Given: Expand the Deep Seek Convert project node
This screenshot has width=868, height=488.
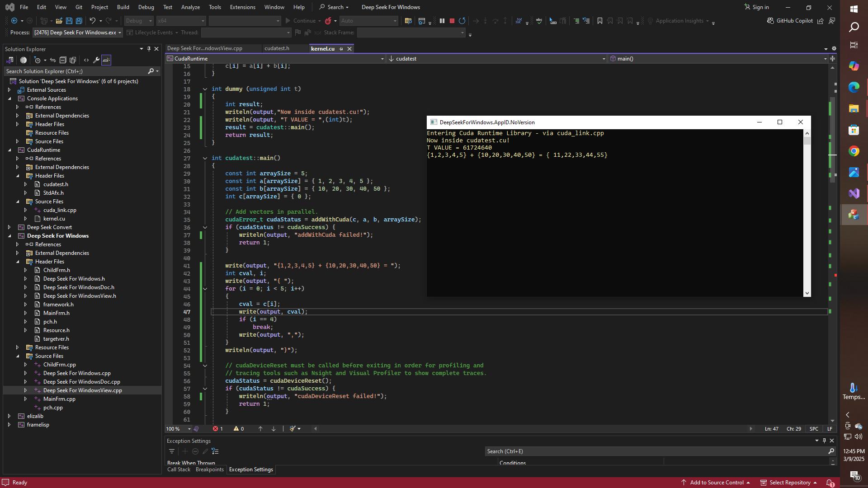Looking at the screenshot, I should [9, 227].
